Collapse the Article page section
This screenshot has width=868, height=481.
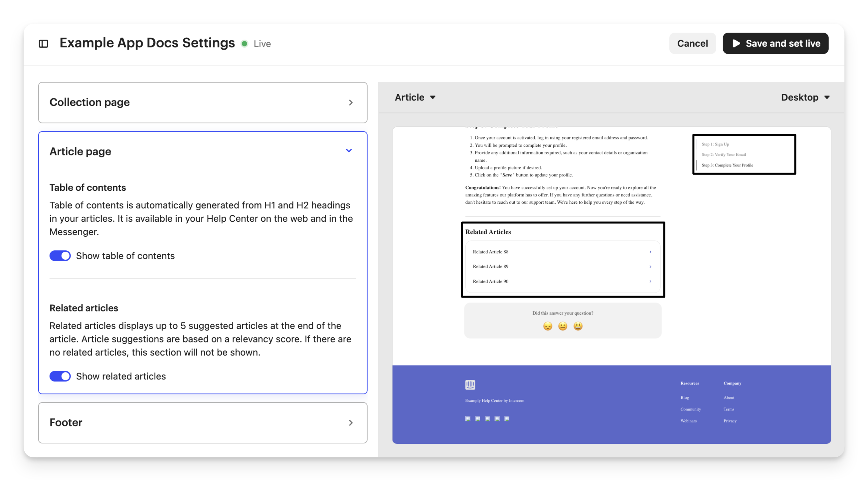pyautogui.click(x=349, y=151)
